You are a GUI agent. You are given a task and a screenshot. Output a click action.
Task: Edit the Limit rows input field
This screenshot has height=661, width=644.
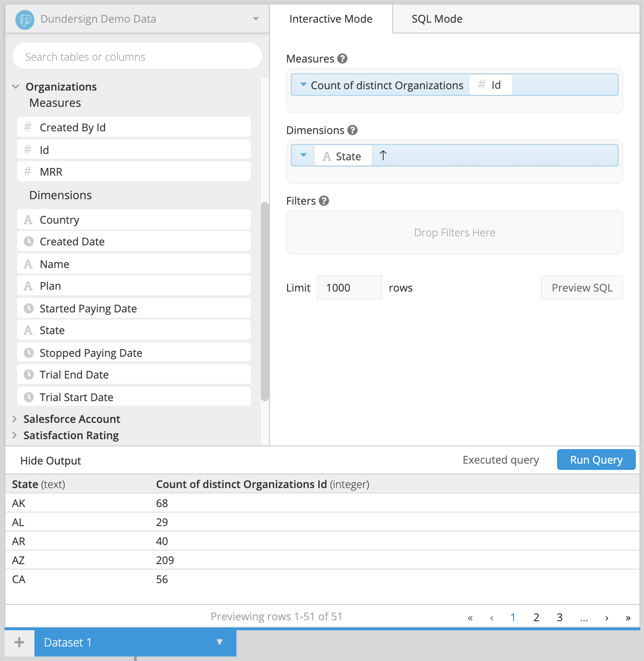click(349, 287)
